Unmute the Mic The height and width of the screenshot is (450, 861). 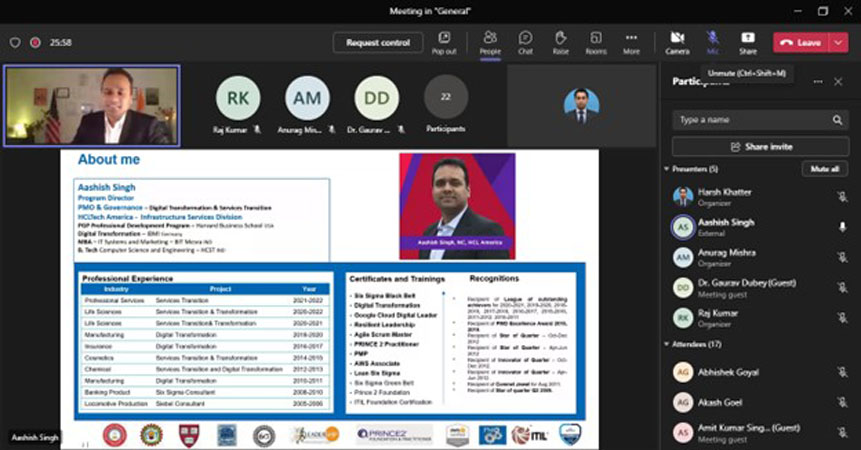712,42
